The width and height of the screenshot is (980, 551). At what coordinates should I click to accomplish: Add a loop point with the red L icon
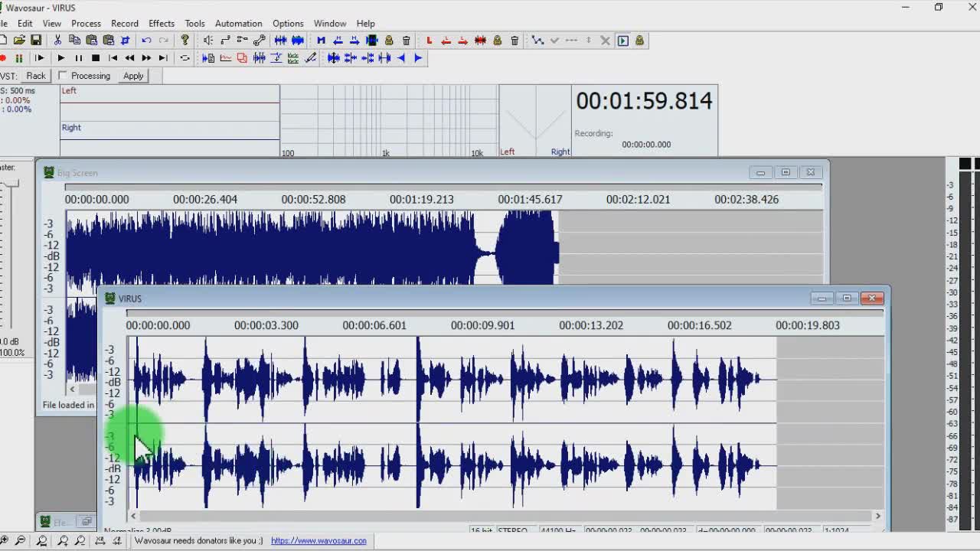click(430, 40)
